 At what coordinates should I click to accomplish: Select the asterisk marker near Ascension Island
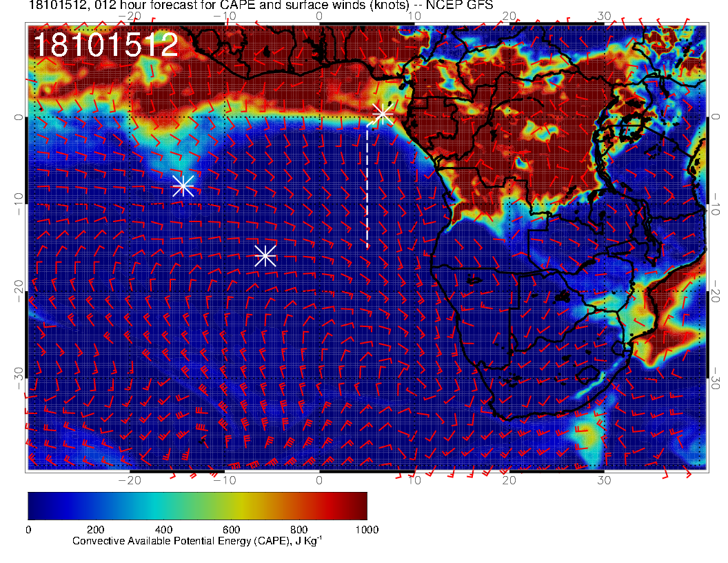[183, 186]
